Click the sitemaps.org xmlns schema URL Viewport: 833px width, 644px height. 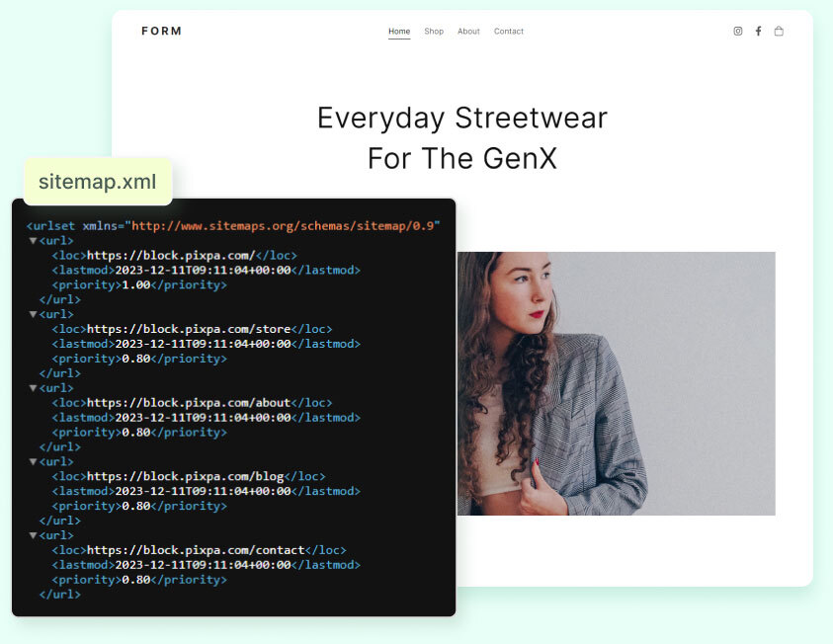(285, 226)
